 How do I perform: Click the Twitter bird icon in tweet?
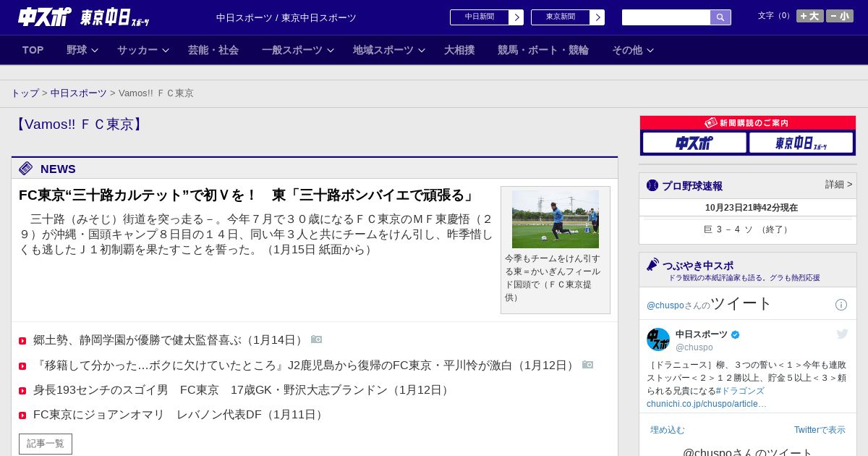tap(842, 334)
